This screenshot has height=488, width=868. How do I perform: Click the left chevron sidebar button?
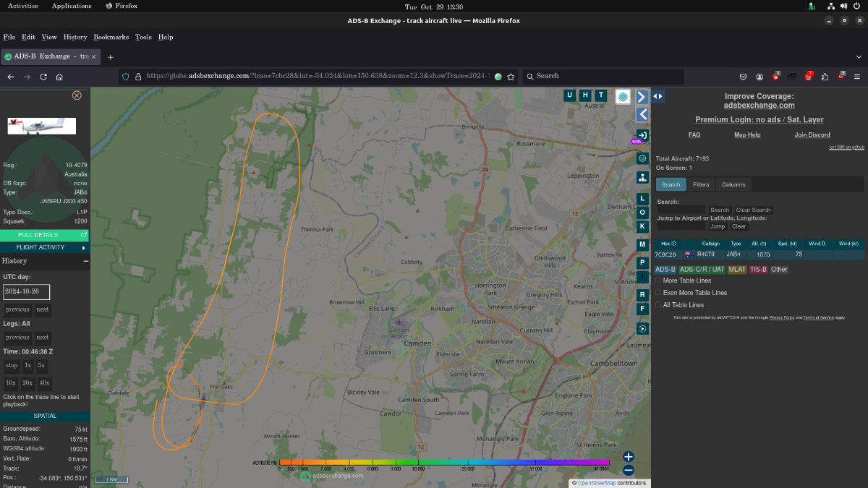tap(642, 114)
